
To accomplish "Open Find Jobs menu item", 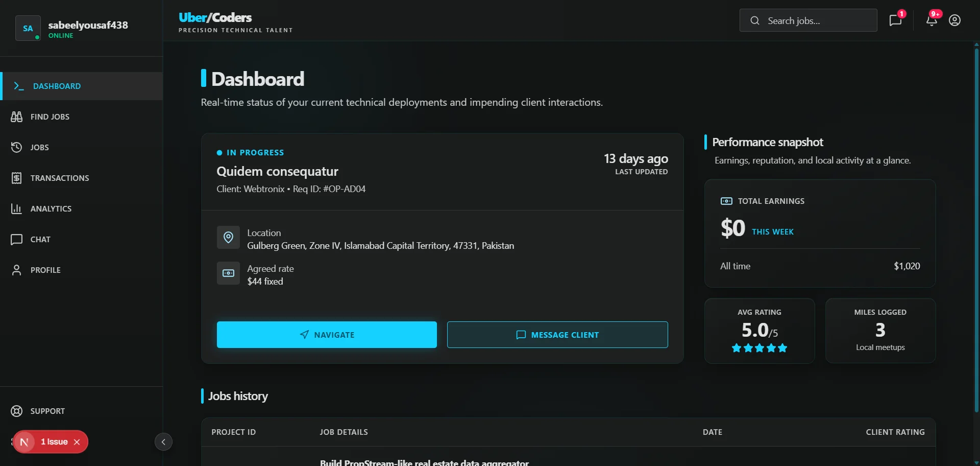I will click(x=82, y=116).
